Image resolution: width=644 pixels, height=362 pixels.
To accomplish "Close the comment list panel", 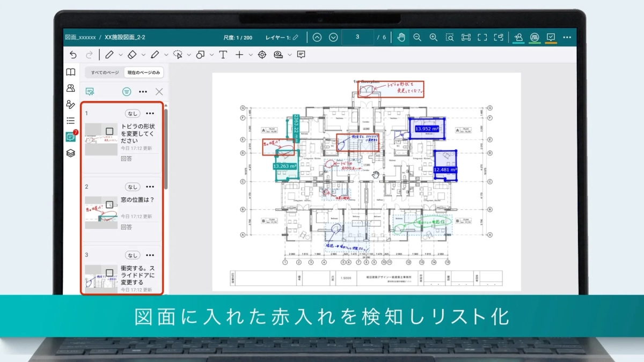I will (x=159, y=92).
